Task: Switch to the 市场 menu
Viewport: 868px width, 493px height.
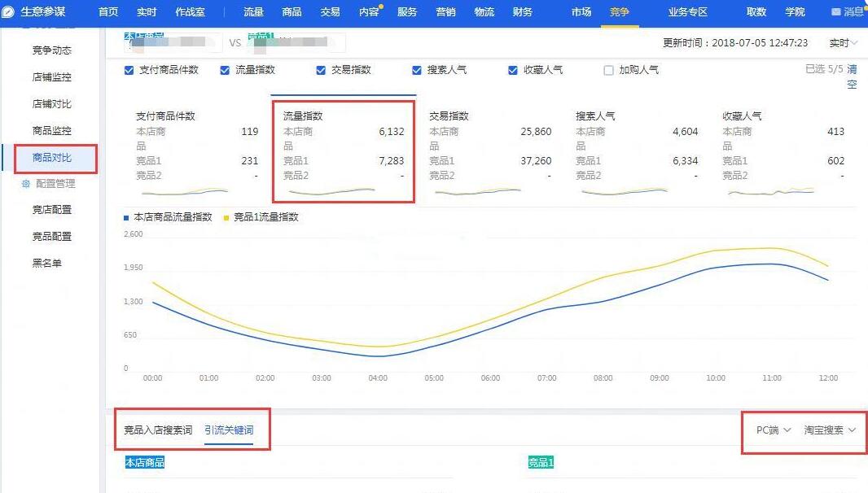Action: (581, 12)
